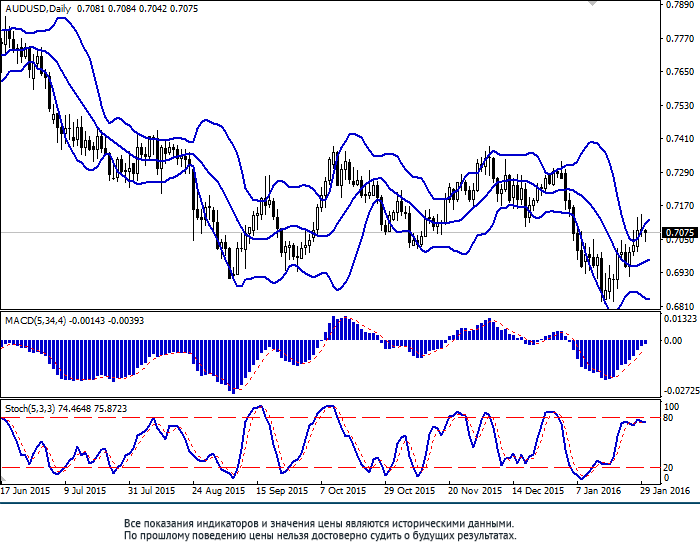Click the 20 Nov 2015 date label
Viewport: 700px width, 552px height.
(475, 490)
